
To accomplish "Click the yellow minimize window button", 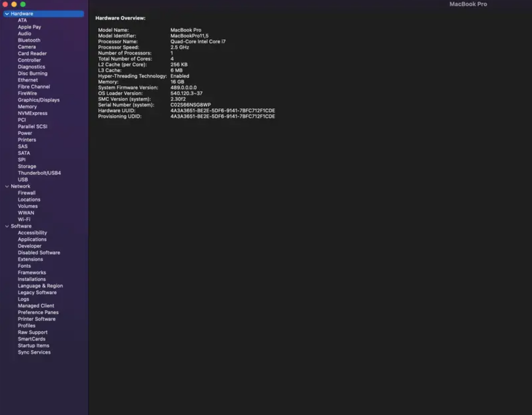I will (14, 4).
